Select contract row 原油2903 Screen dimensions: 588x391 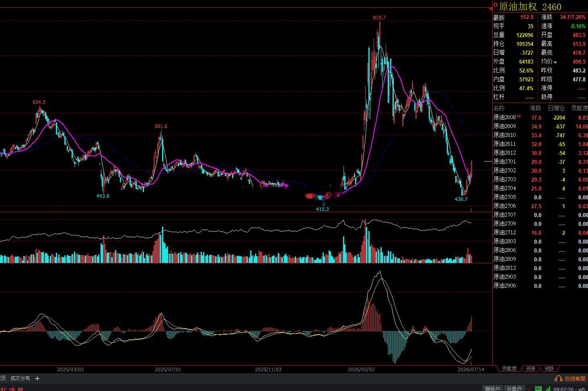541,277
